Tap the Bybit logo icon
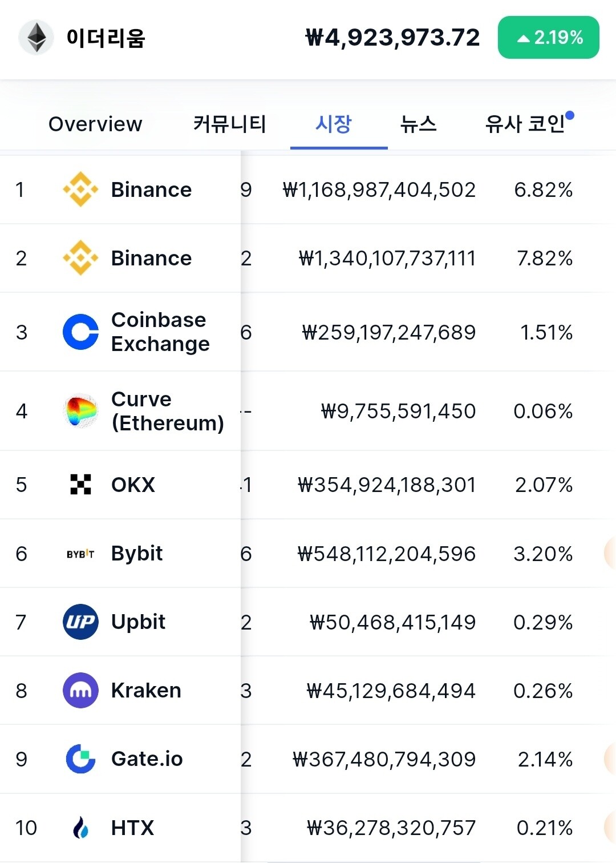The image size is (616, 863). (x=80, y=554)
